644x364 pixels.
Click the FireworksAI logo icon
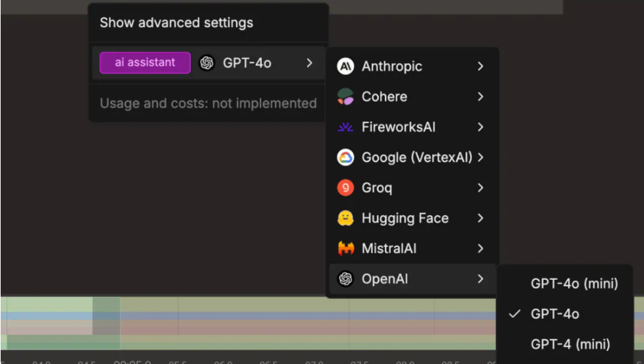tap(345, 127)
